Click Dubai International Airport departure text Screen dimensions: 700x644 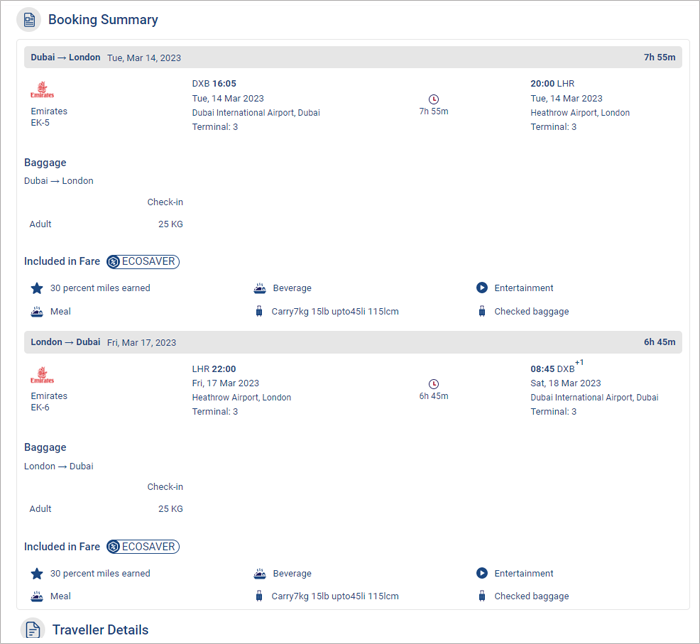(255, 113)
